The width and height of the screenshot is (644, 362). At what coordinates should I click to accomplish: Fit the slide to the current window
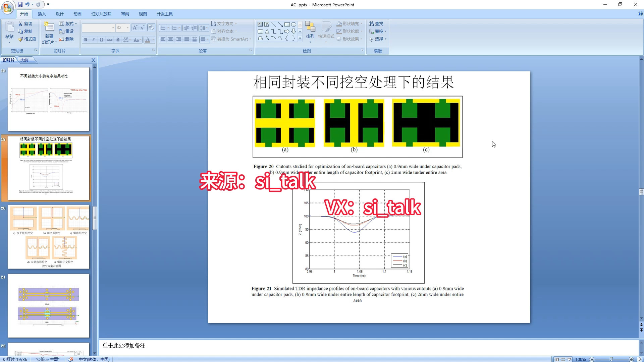click(639, 359)
